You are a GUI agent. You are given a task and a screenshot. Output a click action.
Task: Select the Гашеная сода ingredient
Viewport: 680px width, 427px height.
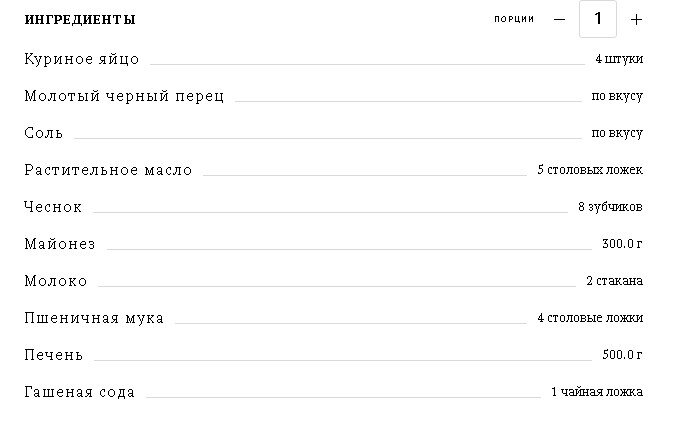pyautogui.click(x=80, y=392)
